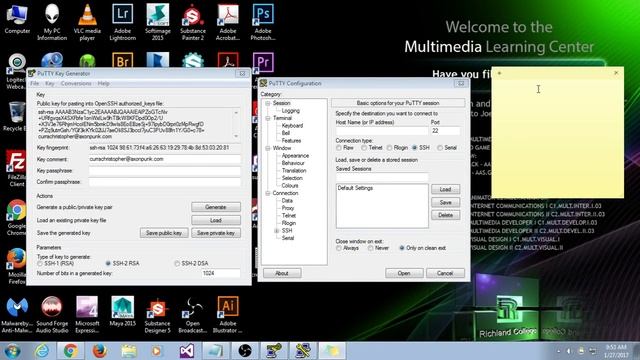Launch Open Broadcaster desktop shortcut

coord(193,315)
